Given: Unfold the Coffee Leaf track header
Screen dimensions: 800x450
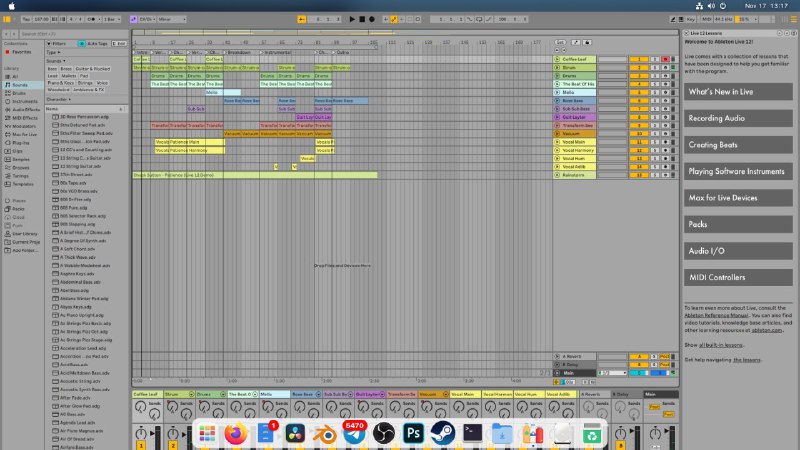Looking at the screenshot, I should point(557,59).
